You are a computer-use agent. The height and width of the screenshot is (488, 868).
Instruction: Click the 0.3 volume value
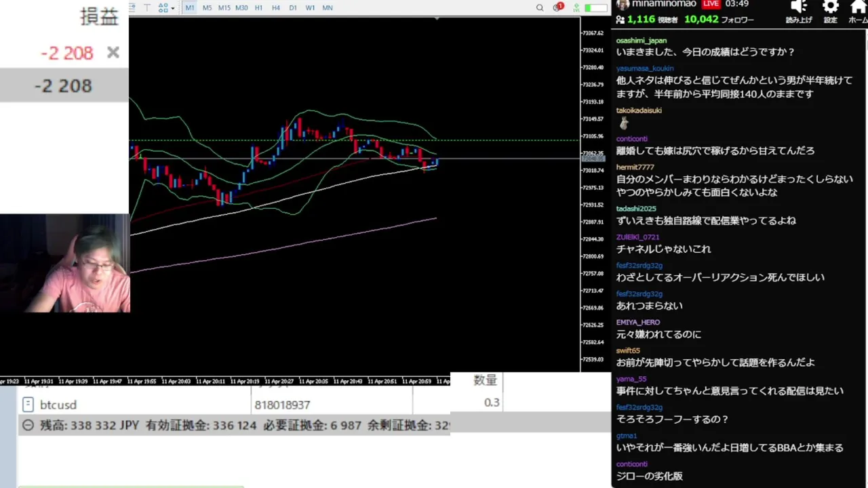coord(492,403)
